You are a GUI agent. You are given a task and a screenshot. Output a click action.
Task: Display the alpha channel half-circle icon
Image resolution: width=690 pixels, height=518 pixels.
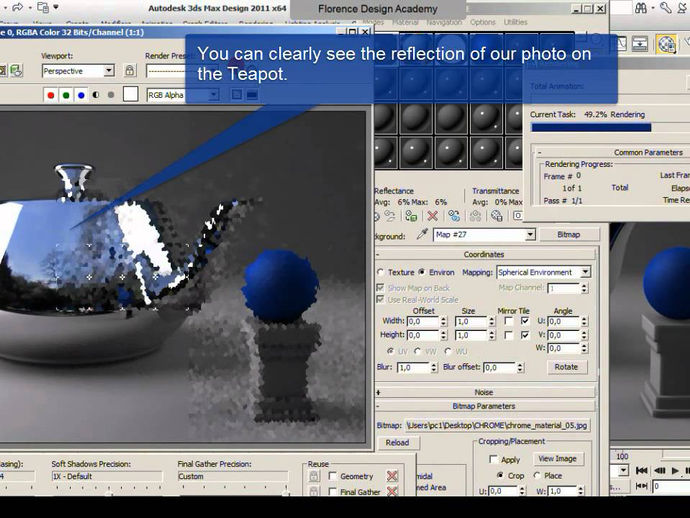96,95
